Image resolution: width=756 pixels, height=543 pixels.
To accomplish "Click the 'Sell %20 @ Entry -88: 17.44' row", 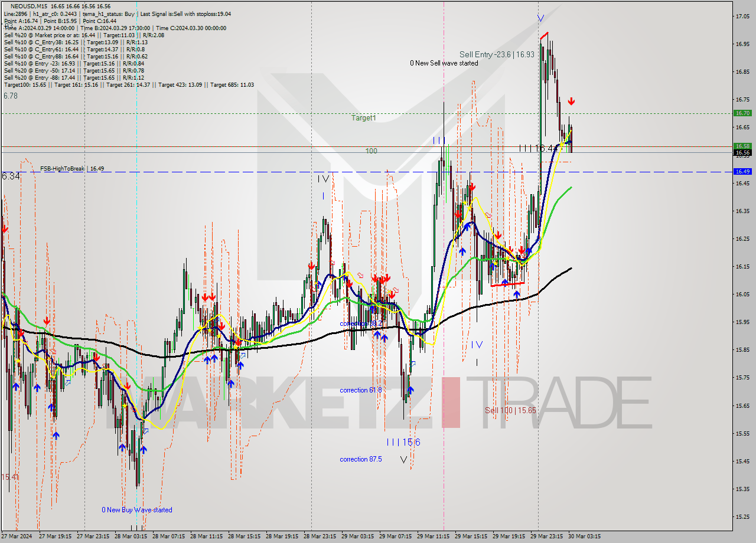I will 74,77.
